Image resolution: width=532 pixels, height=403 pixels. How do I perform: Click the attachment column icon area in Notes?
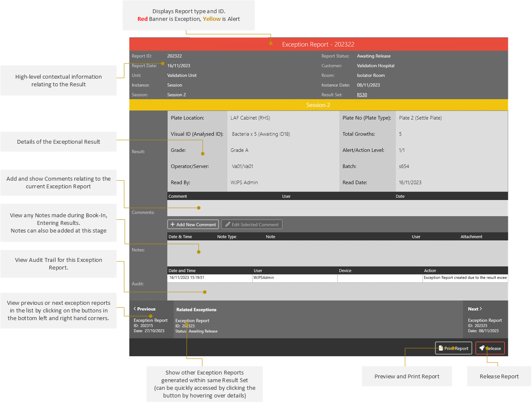click(471, 236)
